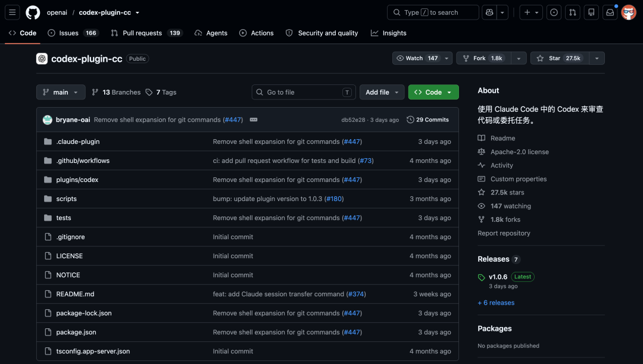This screenshot has width=643, height=364.
Task: Fork the repository
Action: (484, 58)
